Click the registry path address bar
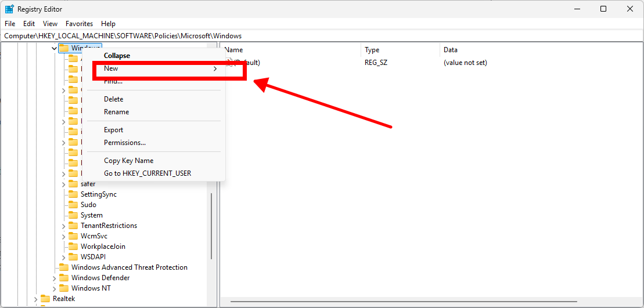The height and width of the screenshot is (308, 644). coord(319,36)
